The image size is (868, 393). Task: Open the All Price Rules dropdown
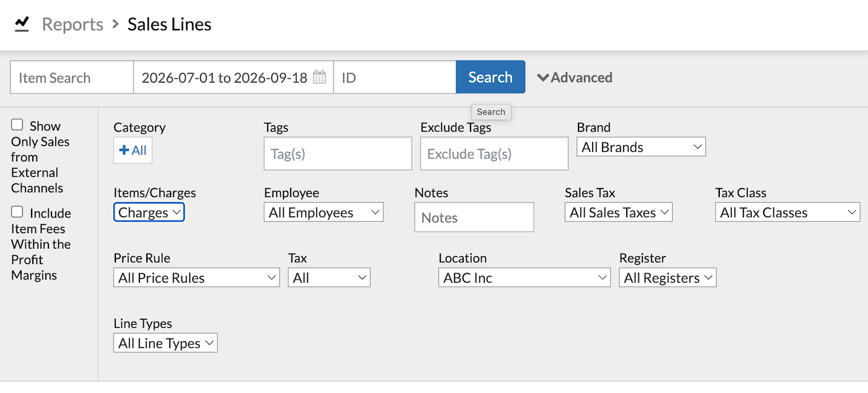[x=197, y=278]
